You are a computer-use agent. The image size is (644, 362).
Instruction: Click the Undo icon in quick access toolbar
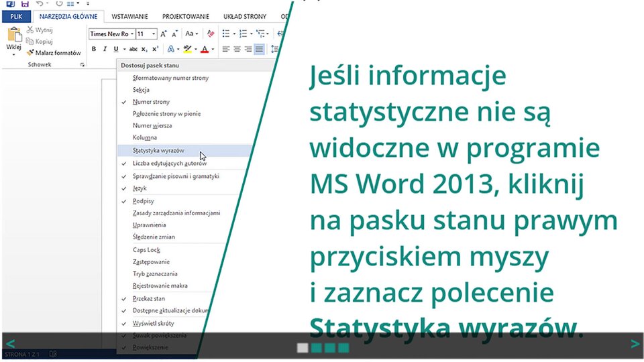pos(40,3)
